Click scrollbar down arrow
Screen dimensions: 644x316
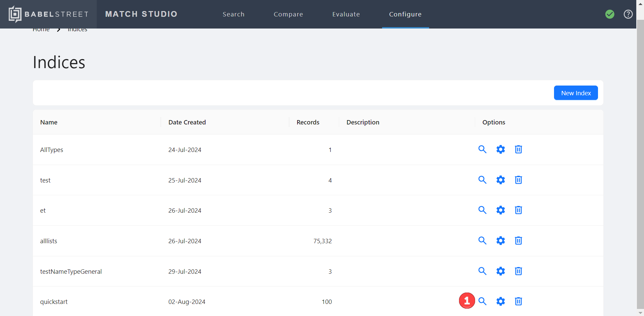point(640,313)
